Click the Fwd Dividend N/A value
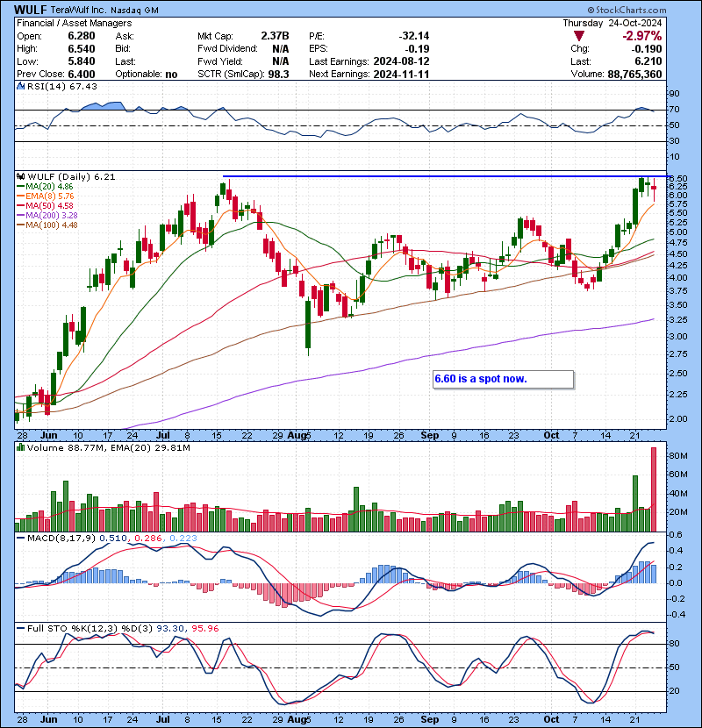The image size is (702, 728). 281,49
